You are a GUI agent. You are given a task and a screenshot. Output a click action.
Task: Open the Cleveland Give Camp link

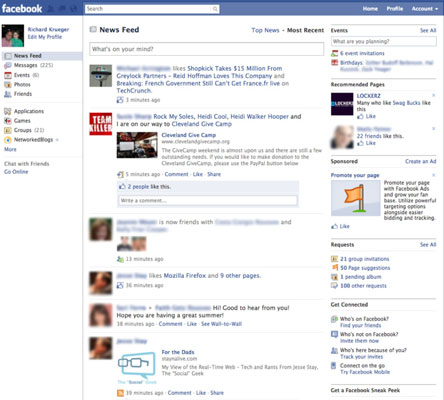click(x=189, y=135)
